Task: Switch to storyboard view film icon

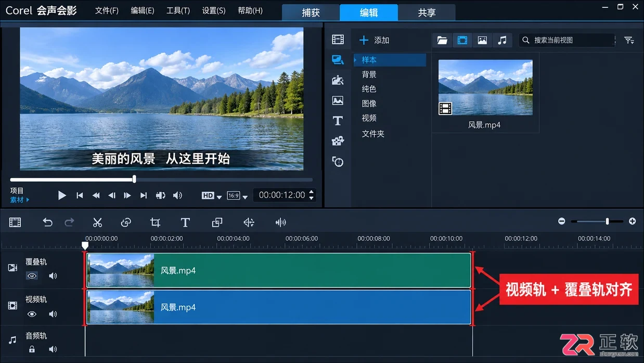Action: 15,222
